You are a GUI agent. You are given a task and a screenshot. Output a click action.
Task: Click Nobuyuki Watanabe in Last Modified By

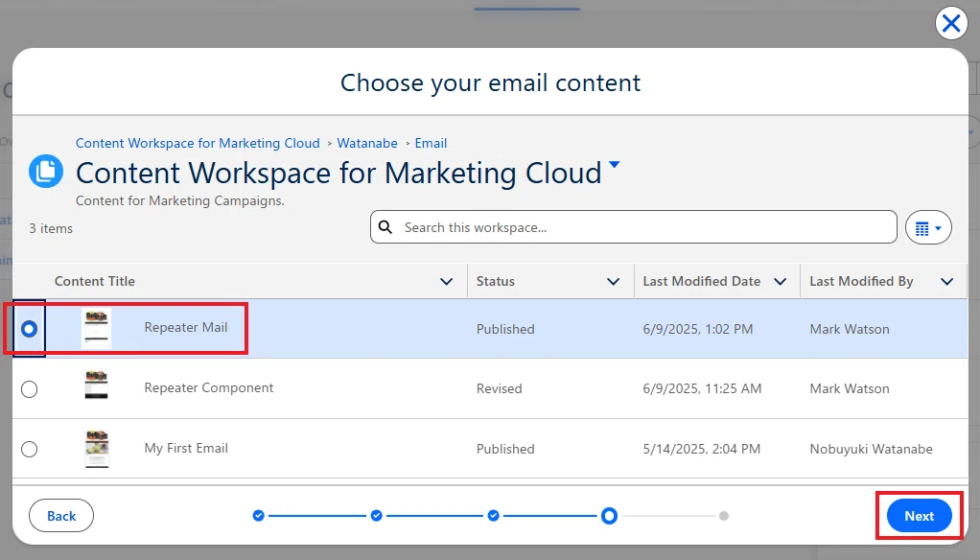tap(871, 449)
